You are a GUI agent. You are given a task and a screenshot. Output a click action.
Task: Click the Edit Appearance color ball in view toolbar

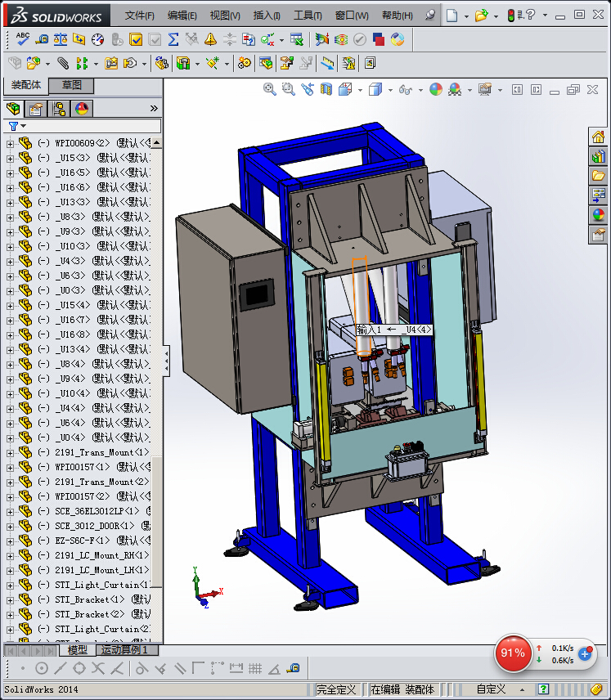(x=436, y=89)
